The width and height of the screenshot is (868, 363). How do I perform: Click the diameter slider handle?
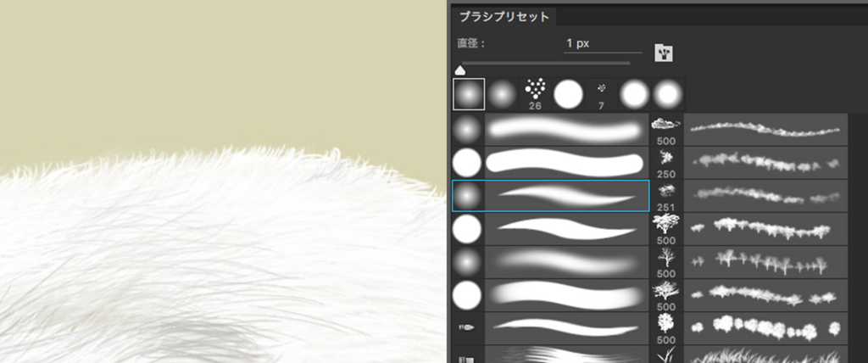click(x=459, y=70)
